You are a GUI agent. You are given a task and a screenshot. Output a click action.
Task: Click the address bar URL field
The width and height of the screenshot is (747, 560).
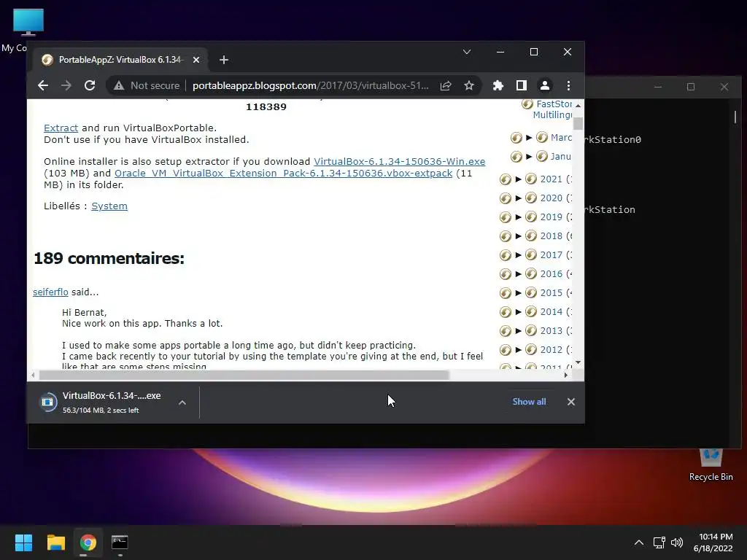pos(310,86)
